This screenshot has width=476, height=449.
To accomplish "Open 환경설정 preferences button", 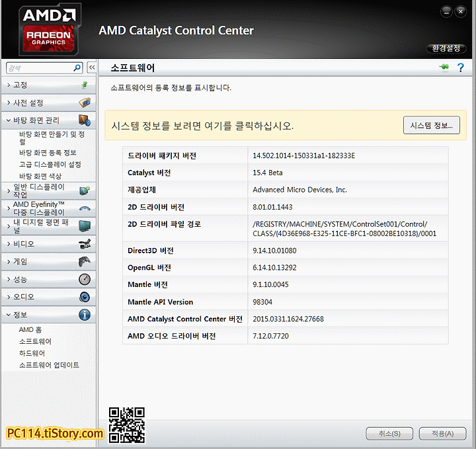I will pos(446,48).
